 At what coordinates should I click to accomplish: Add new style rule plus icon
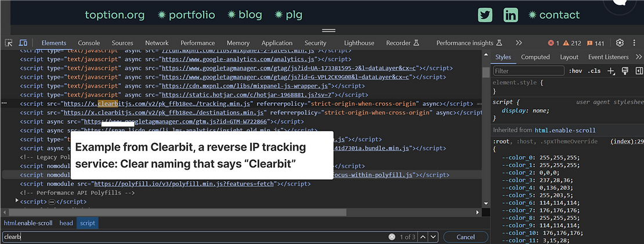[611, 71]
